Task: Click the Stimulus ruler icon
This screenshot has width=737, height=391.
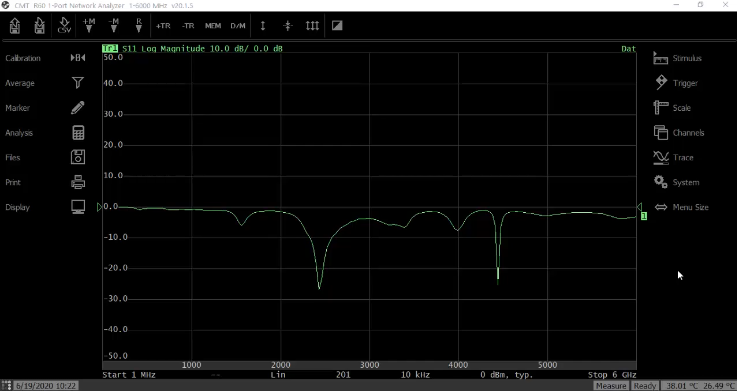Action: 660,58
